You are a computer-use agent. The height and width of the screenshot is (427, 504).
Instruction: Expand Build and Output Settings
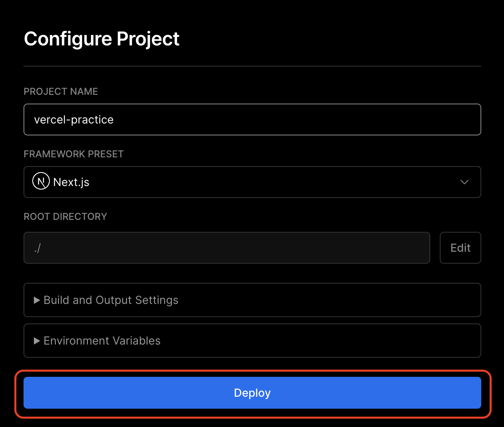click(x=252, y=300)
